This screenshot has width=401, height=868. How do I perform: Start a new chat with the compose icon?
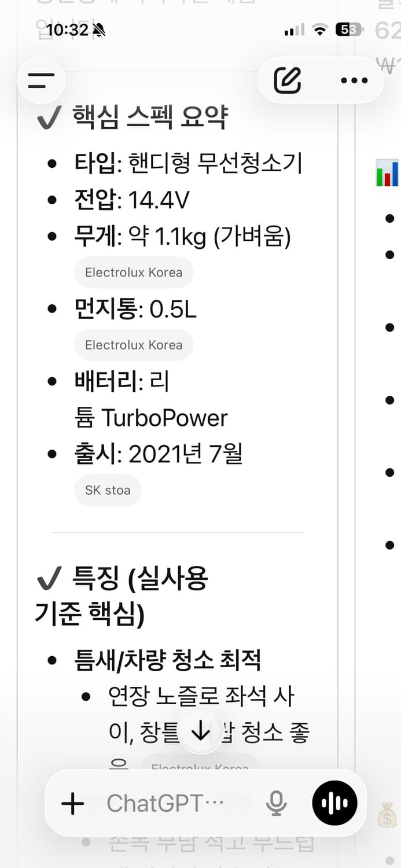click(288, 80)
